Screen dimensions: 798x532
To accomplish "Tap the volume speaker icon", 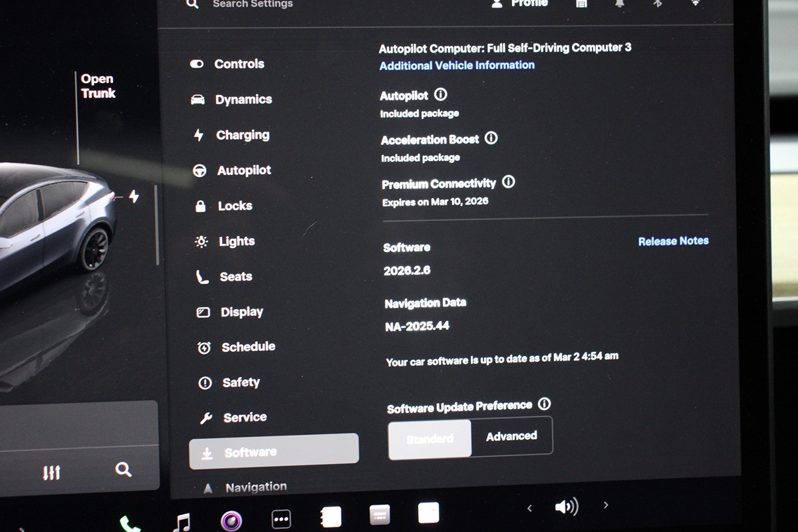I will (567, 507).
